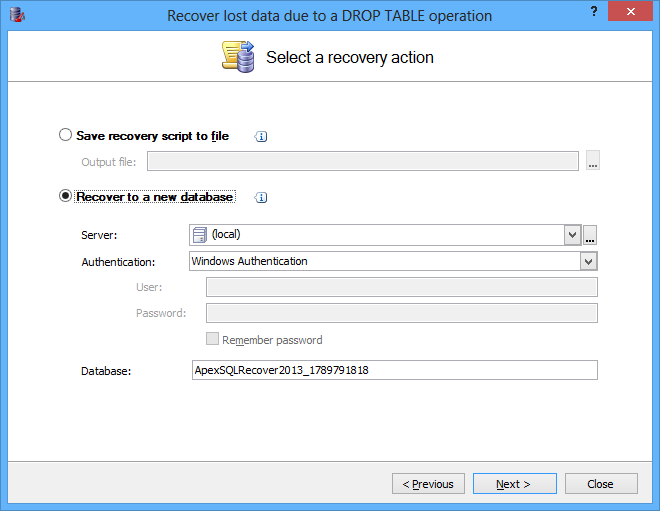Close the dialog with the red X

point(630,11)
